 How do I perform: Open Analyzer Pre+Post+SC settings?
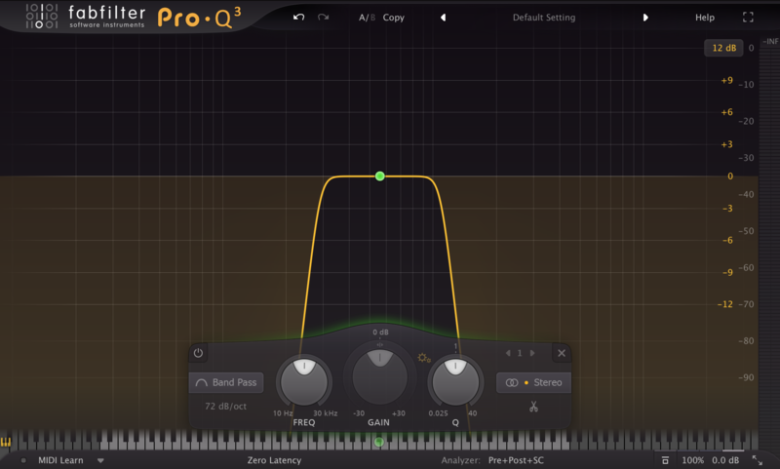click(x=516, y=460)
